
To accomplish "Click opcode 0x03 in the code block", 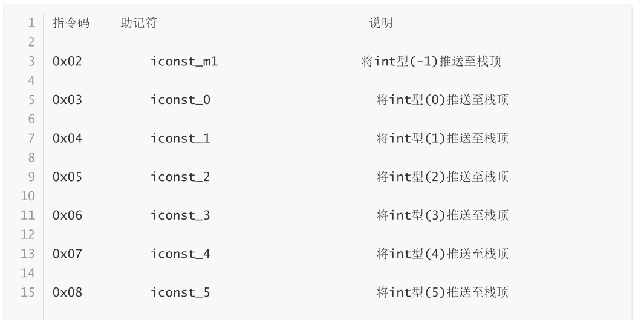I will point(67,100).
